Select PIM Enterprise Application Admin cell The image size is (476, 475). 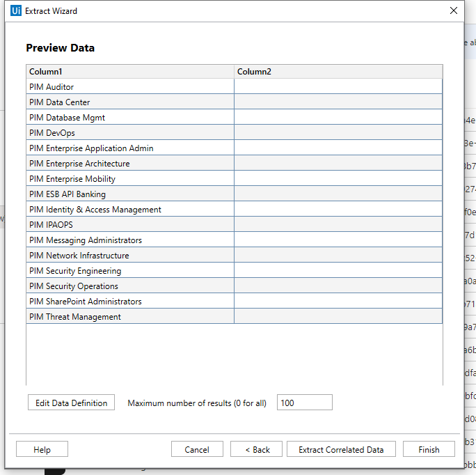point(130,148)
